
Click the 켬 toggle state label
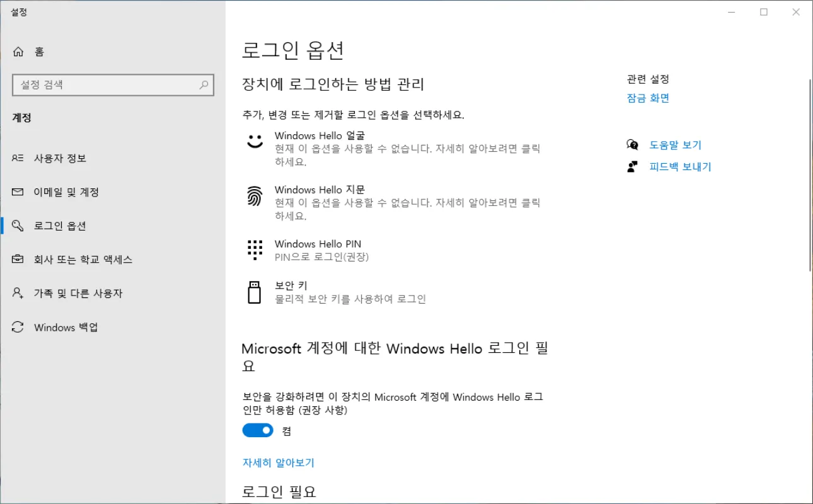point(287,431)
